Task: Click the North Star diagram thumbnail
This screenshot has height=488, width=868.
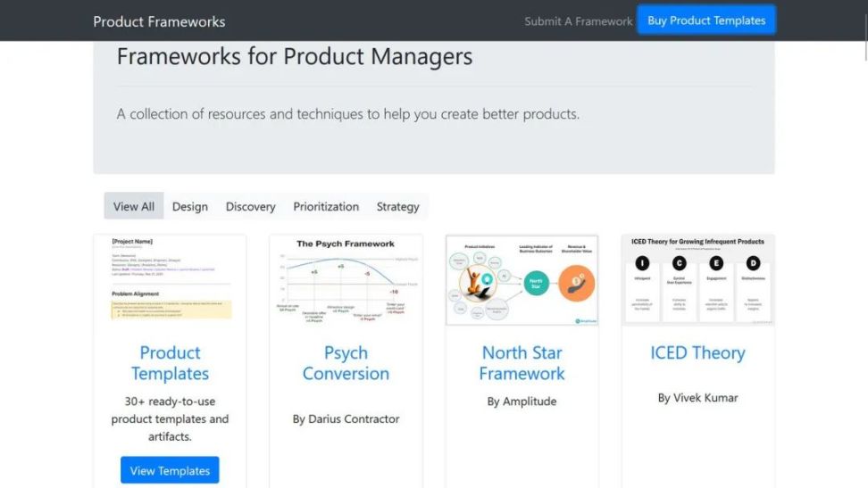Action: [x=522, y=280]
